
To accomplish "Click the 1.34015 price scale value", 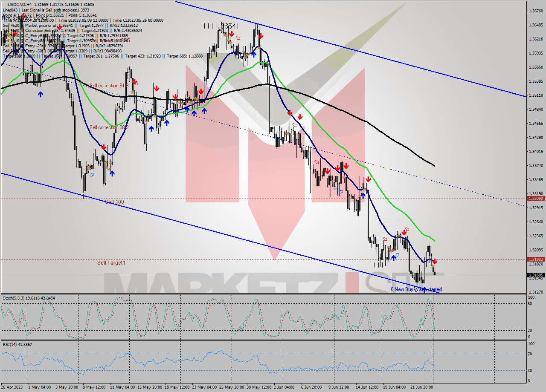I will (536, 151).
